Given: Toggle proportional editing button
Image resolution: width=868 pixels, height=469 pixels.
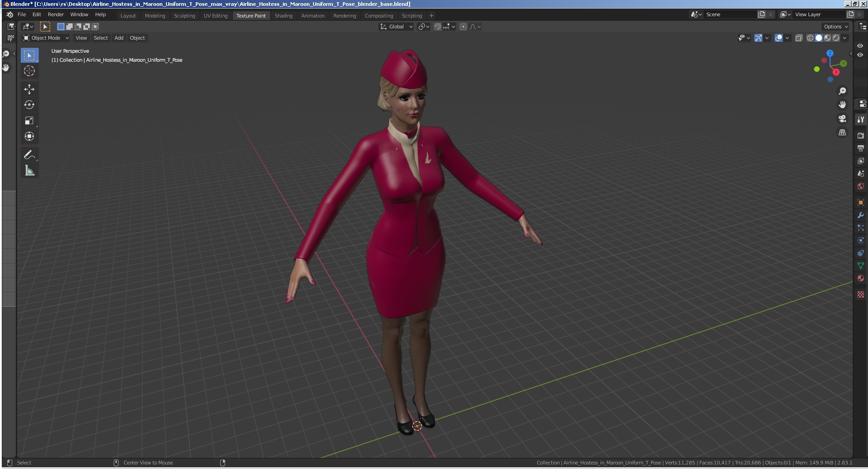Looking at the screenshot, I should tap(463, 27).
